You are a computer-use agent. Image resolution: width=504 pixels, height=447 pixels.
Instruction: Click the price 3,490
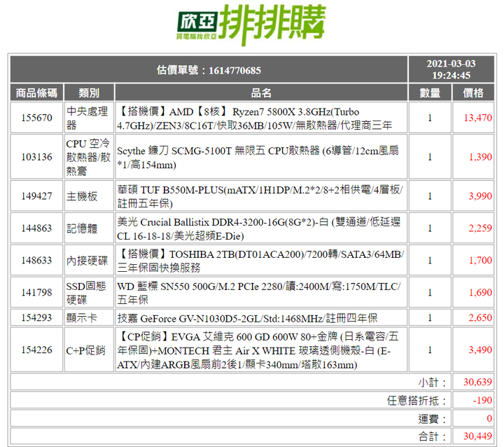coord(480,350)
